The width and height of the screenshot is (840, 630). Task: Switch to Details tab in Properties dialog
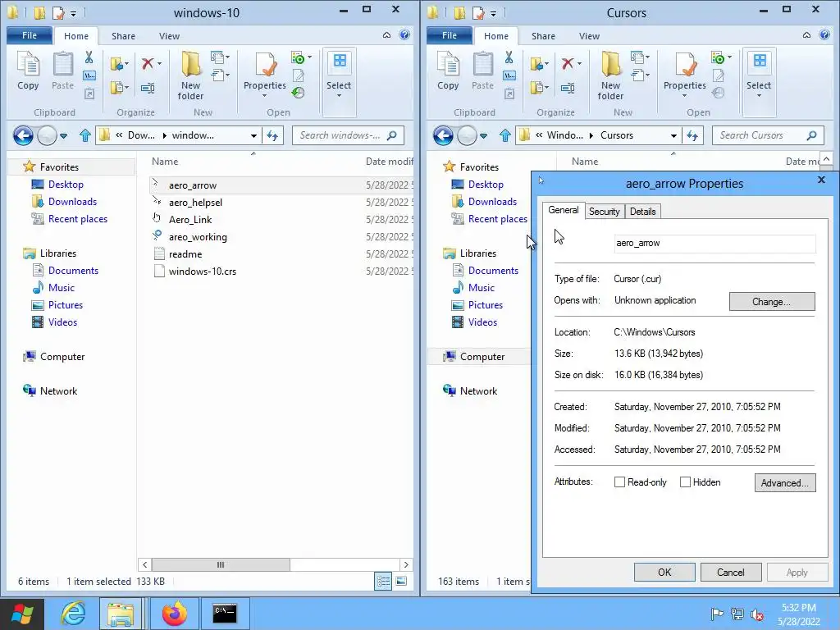643,212
